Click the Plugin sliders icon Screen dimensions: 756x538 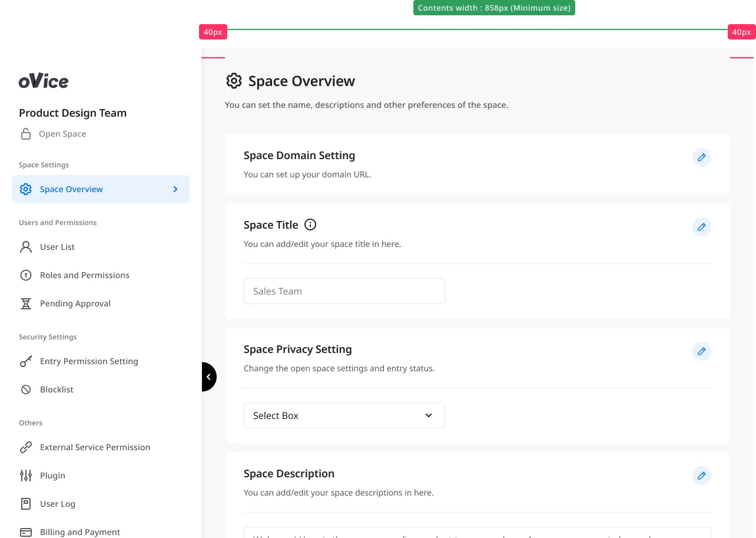26,476
